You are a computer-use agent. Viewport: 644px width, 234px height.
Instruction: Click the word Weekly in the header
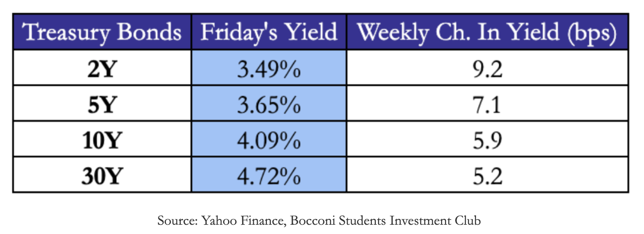[x=390, y=33]
